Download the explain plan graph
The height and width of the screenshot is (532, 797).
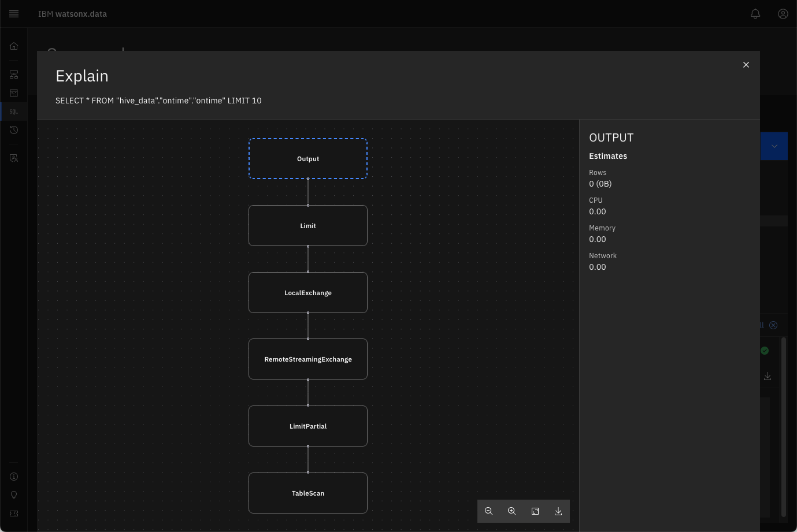pos(558,511)
